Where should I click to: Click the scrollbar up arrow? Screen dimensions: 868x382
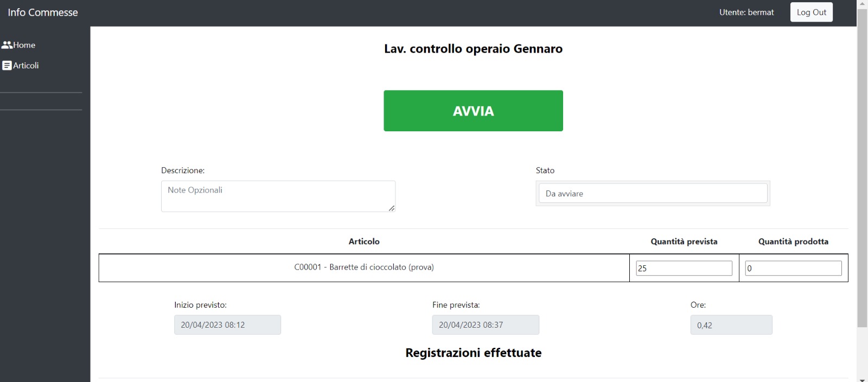tap(862, 4)
